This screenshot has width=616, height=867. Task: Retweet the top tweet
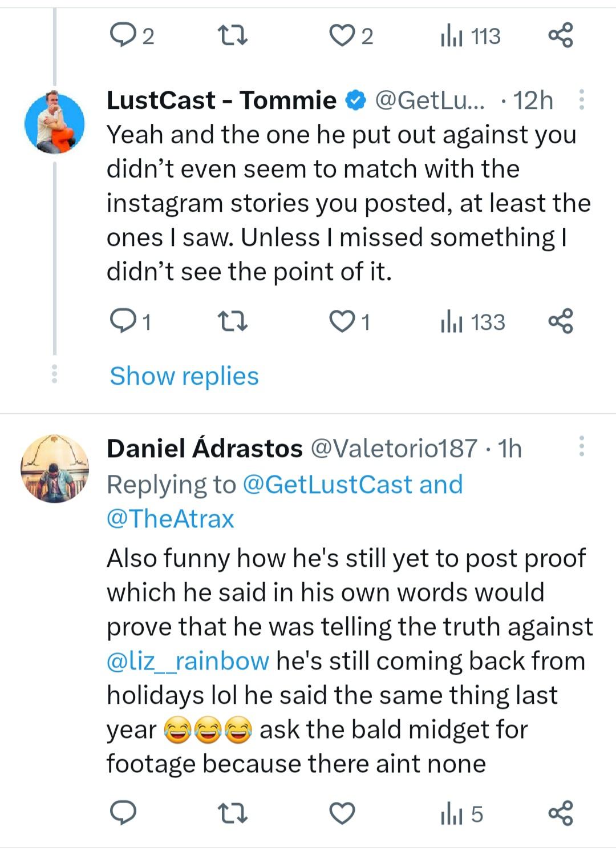[x=233, y=36]
